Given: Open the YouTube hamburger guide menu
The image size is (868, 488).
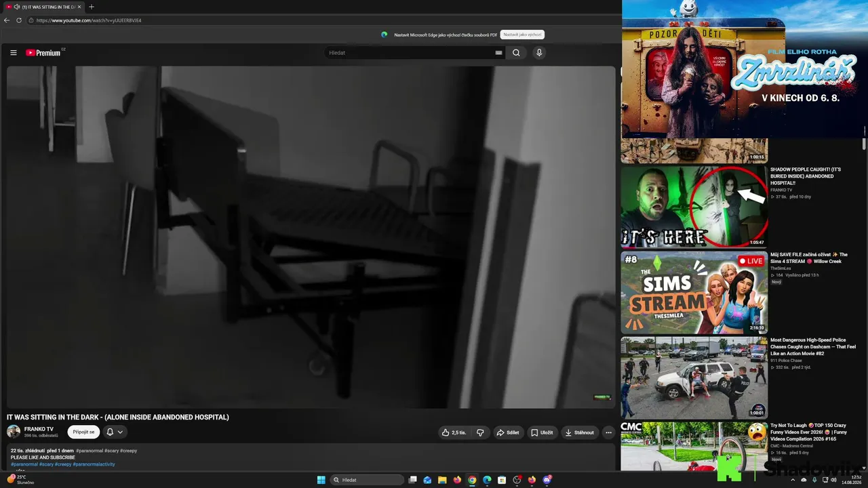Looking at the screenshot, I should click(13, 53).
